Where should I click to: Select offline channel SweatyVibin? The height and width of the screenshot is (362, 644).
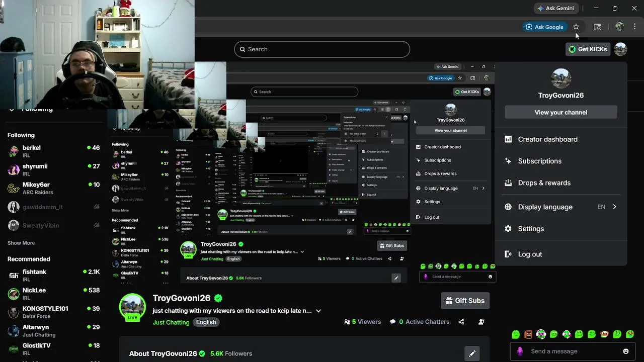(54, 226)
